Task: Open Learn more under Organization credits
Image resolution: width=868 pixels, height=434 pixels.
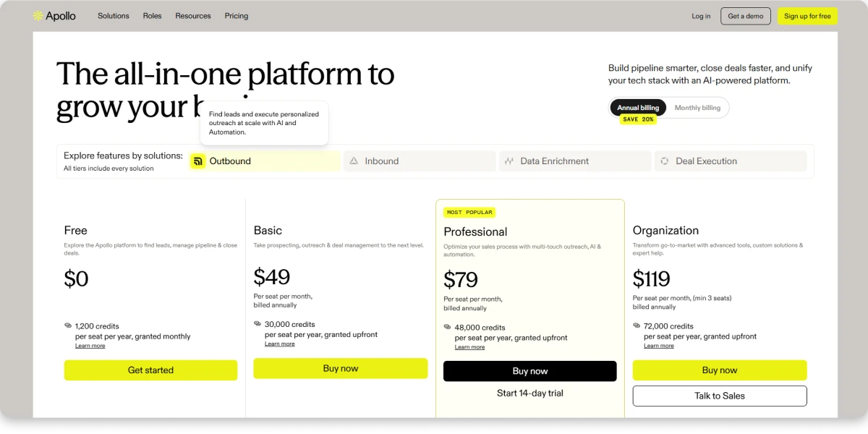Action: point(659,346)
